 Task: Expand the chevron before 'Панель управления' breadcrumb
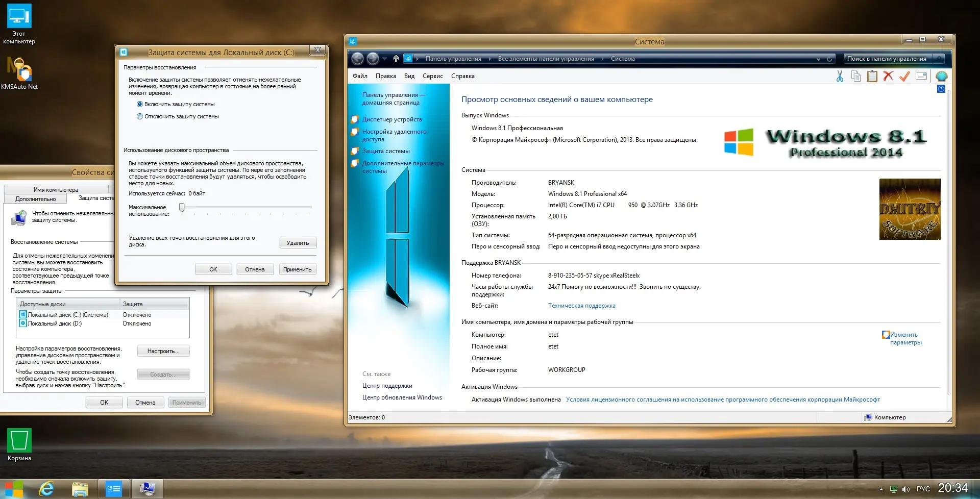click(x=418, y=59)
